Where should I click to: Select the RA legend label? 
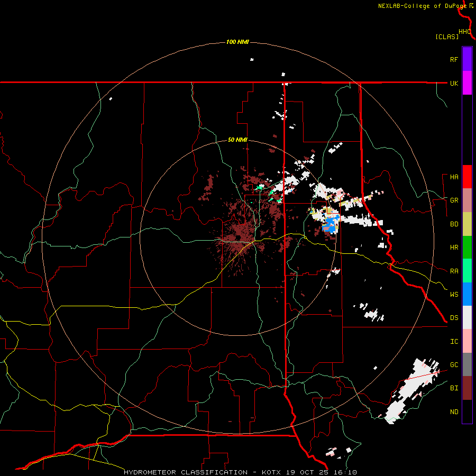tap(454, 271)
